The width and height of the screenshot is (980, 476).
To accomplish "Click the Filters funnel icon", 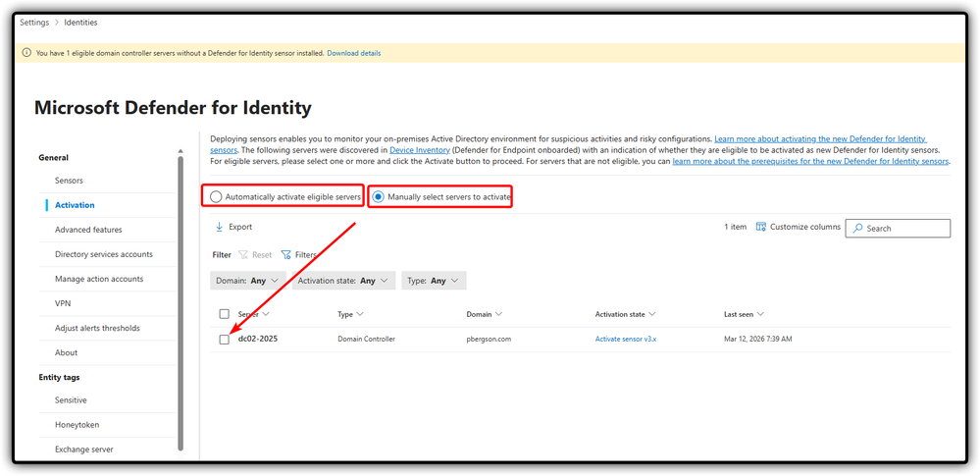I will pyautogui.click(x=285, y=255).
